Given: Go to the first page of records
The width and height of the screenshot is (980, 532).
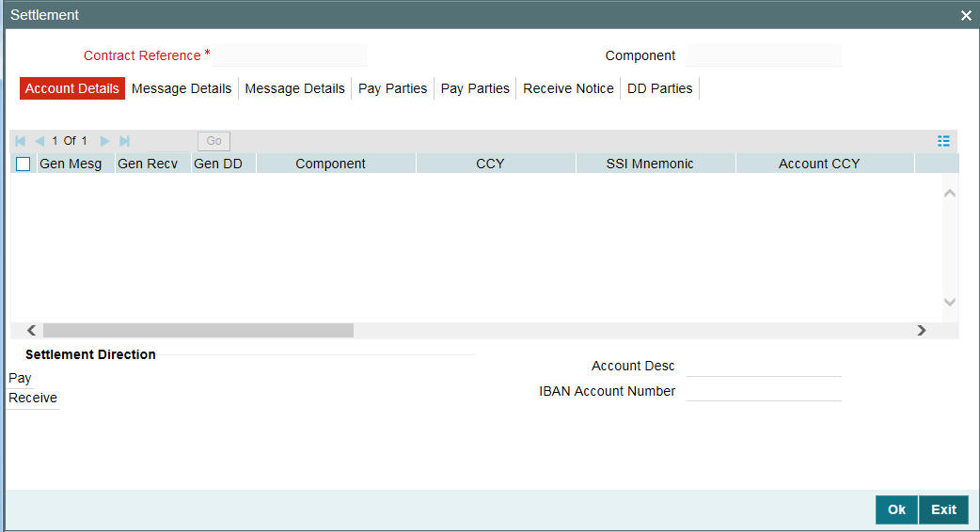Looking at the screenshot, I should [20, 141].
